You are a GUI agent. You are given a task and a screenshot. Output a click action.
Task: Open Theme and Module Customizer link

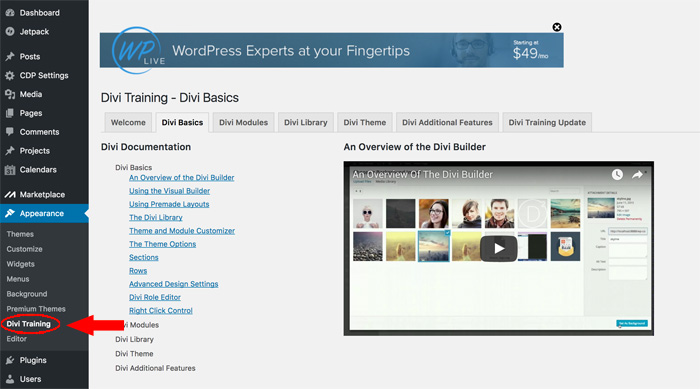pos(182,231)
